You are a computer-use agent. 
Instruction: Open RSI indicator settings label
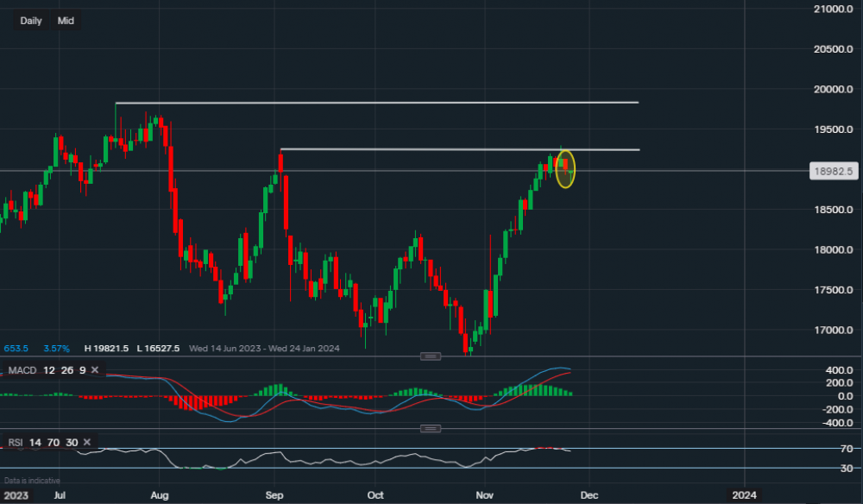tap(16, 443)
